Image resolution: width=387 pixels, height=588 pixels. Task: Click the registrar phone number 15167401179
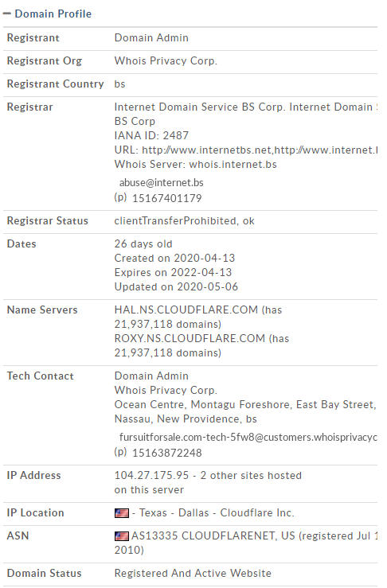click(x=167, y=198)
